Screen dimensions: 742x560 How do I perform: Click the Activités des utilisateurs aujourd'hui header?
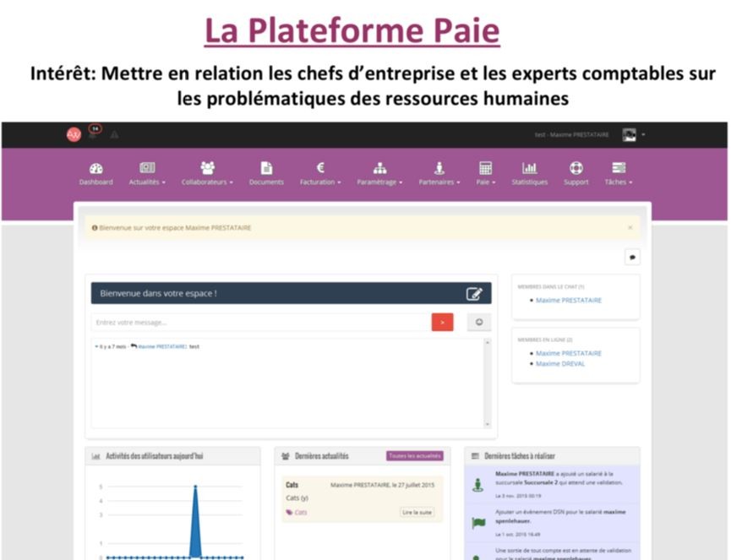click(155, 456)
